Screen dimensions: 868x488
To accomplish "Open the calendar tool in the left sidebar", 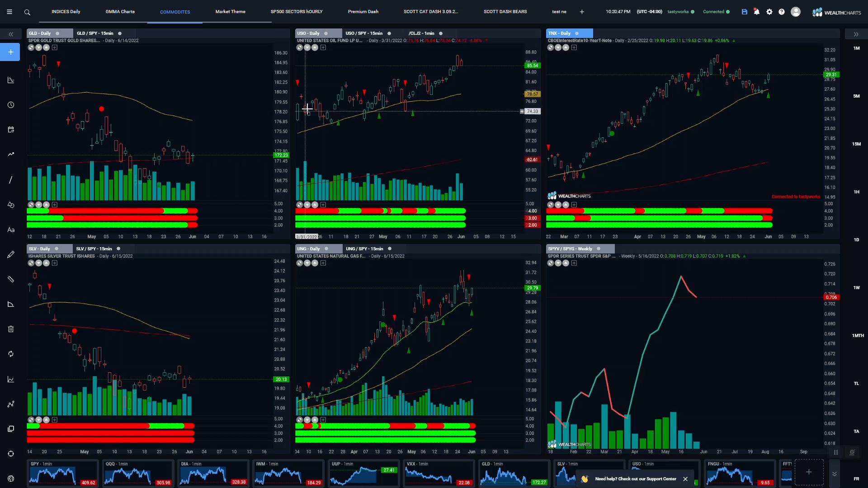I will pyautogui.click(x=11, y=130).
